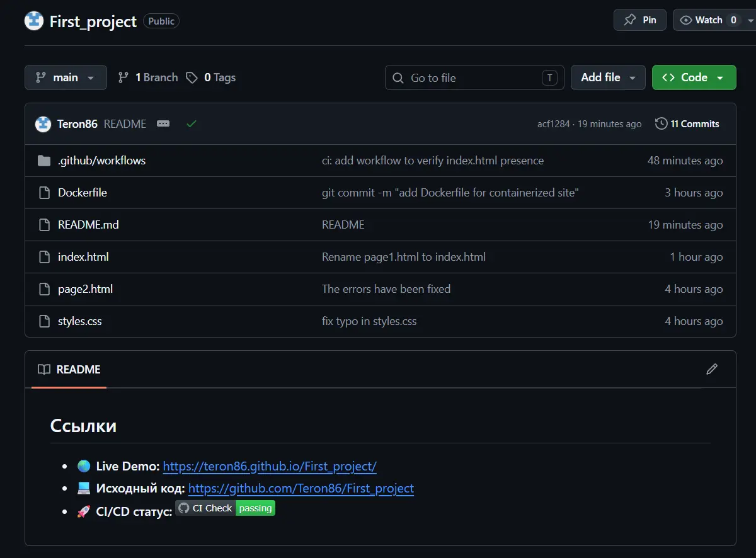The image size is (756, 558).
Task: Click the green checkmark CI status icon
Action: [x=192, y=124]
